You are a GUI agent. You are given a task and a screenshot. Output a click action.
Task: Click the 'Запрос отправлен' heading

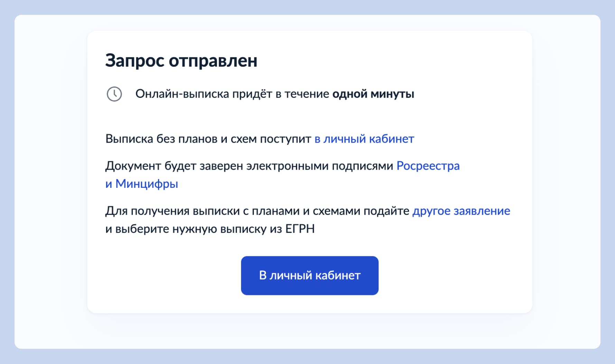181,61
